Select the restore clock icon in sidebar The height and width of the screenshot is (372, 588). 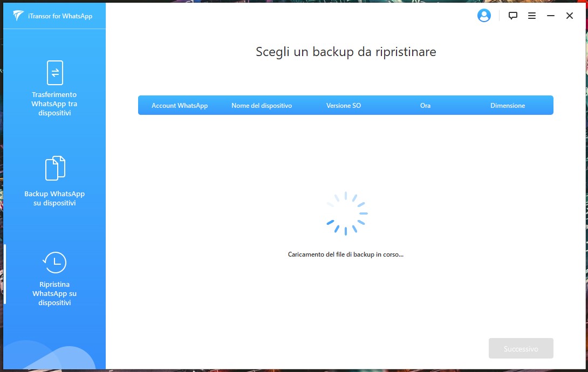(54, 262)
